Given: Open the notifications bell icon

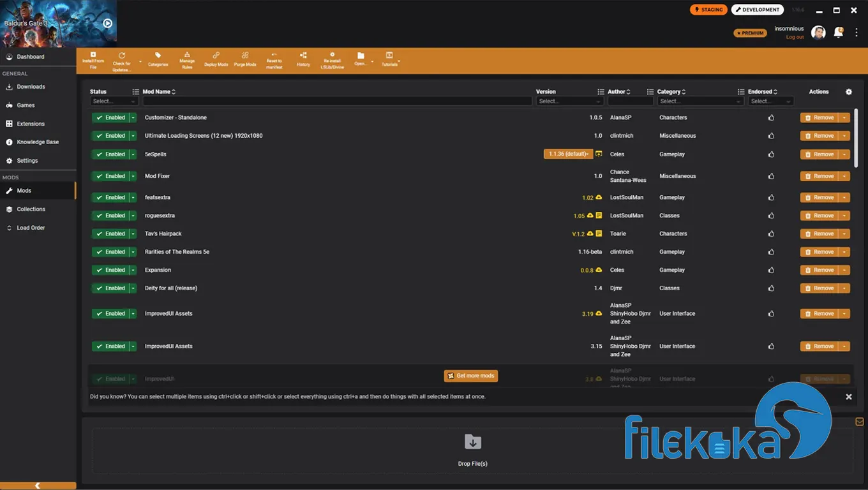Looking at the screenshot, I should pos(839,32).
